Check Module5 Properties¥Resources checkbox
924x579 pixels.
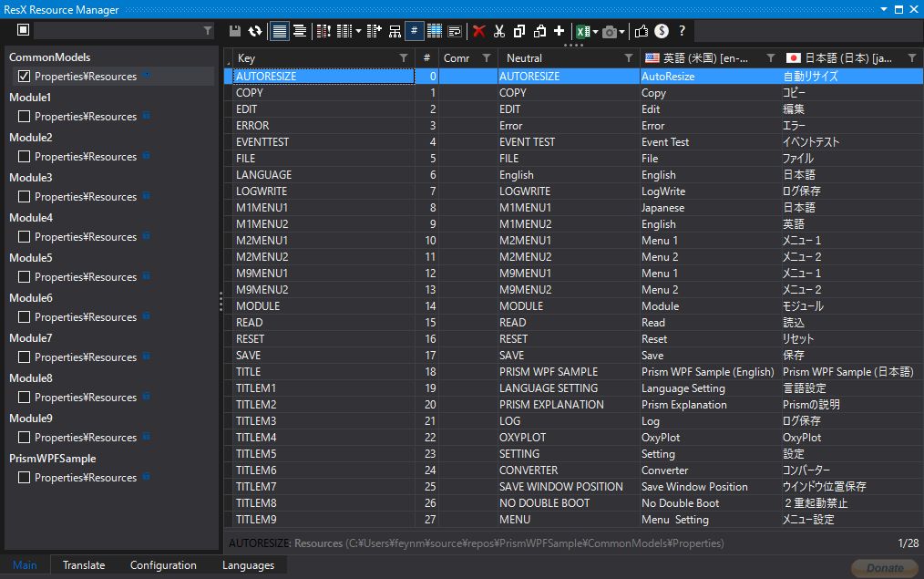[x=25, y=276]
